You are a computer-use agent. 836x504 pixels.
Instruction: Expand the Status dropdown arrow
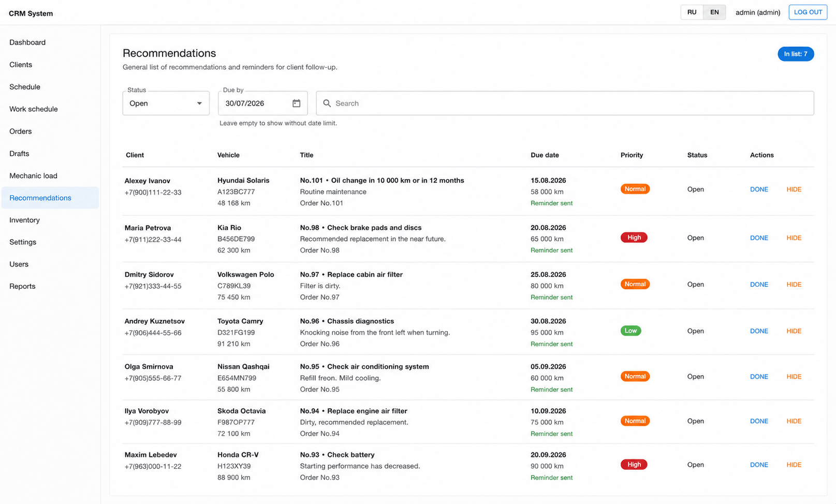199,103
